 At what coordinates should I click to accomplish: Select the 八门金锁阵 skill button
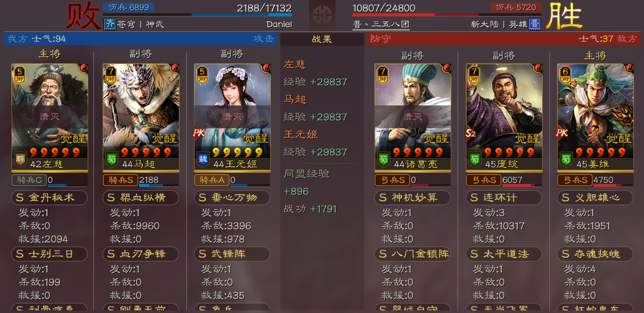click(x=413, y=254)
